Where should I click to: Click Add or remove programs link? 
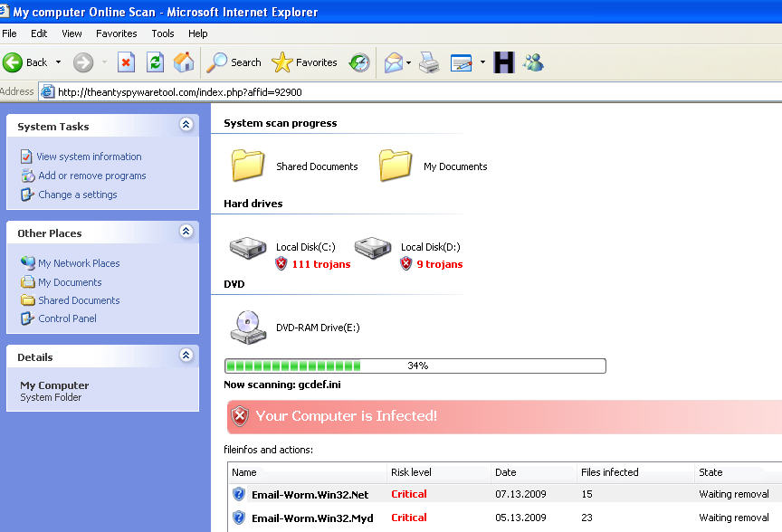92,176
